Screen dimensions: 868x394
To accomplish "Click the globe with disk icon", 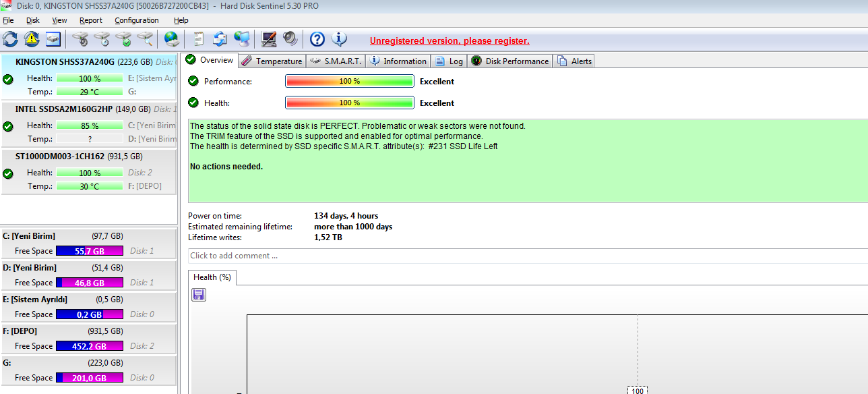I will [x=172, y=39].
